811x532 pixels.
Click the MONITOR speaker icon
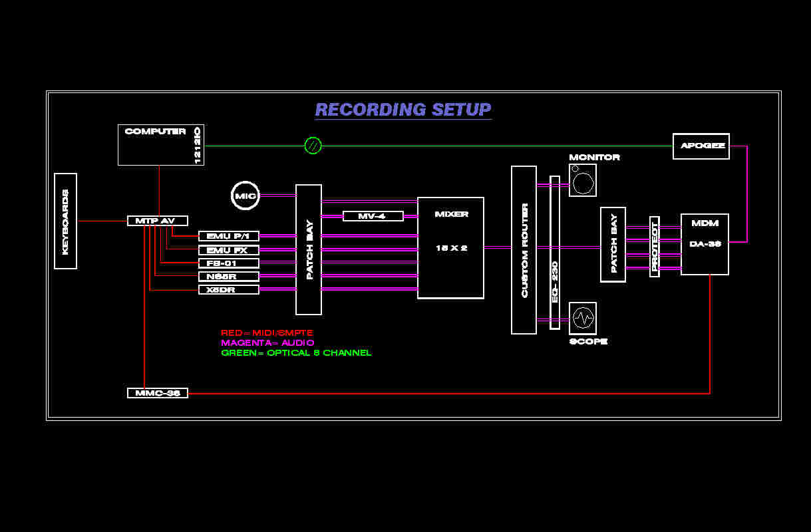pos(583,180)
